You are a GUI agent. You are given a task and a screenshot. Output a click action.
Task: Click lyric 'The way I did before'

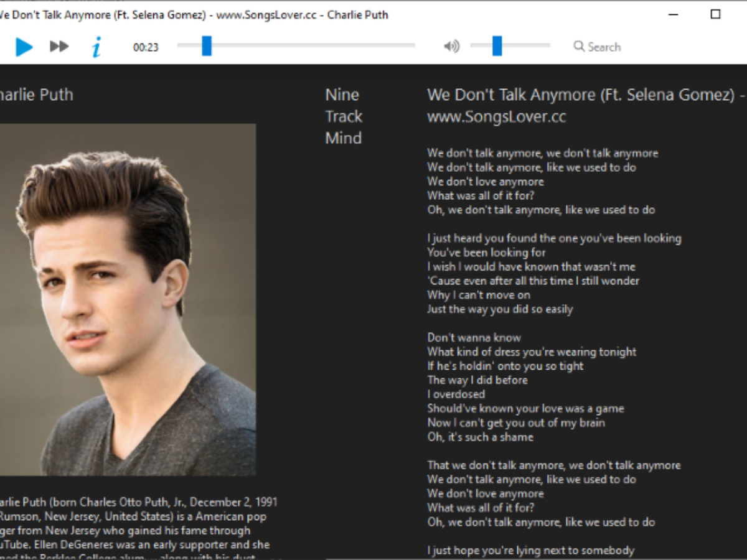(477, 380)
